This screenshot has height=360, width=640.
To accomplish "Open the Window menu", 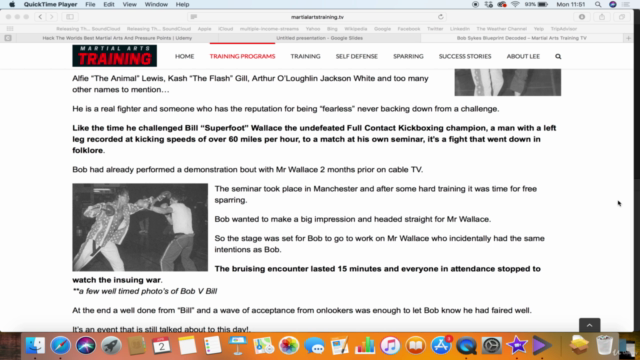I will (x=156, y=4).
